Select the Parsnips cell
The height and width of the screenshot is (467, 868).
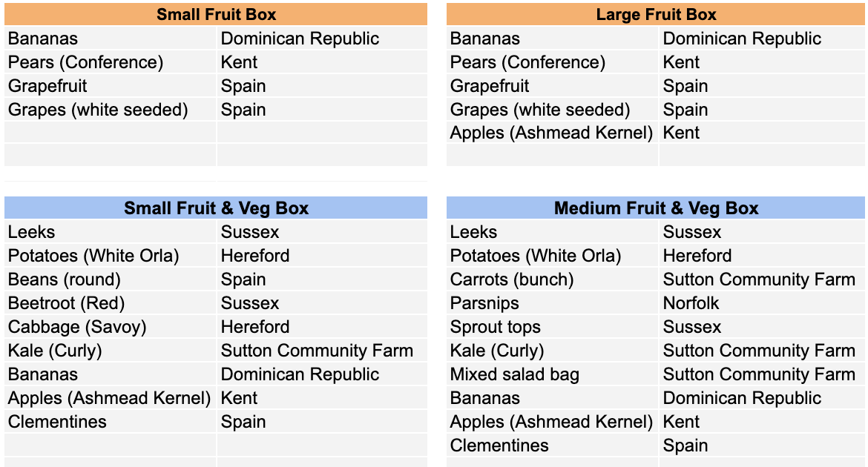(x=553, y=303)
